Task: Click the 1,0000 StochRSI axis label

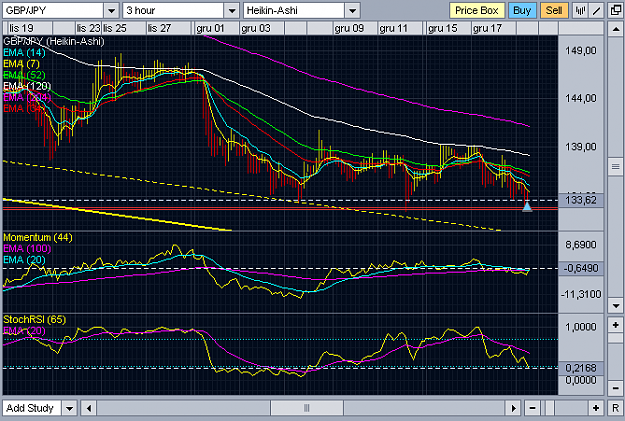Action: click(x=581, y=327)
